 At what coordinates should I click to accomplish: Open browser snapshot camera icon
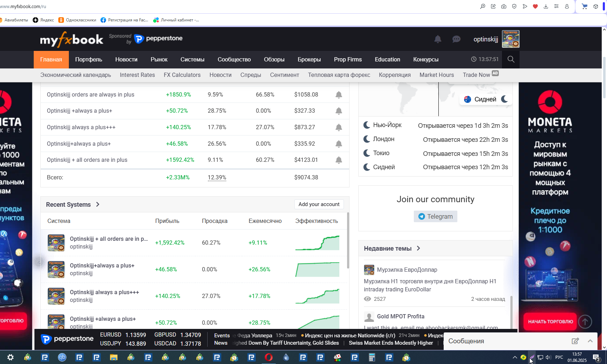(x=504, y=6)
